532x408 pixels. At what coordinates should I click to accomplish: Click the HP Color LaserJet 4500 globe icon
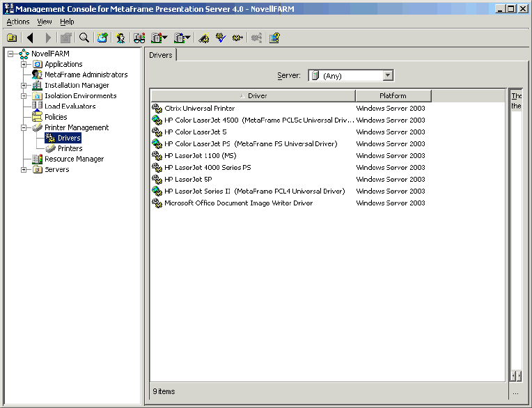pyautogui.click(x=157, y=120)
